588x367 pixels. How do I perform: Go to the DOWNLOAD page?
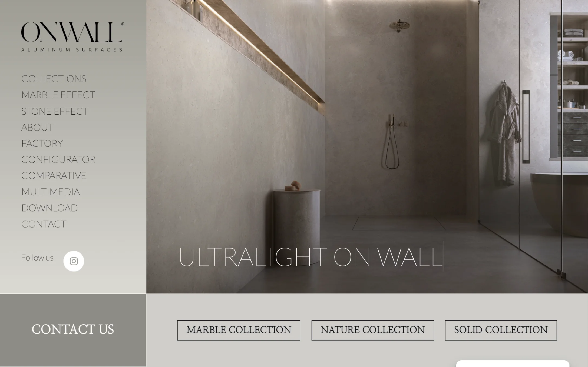pyautogui.click(x=49, y=208)
